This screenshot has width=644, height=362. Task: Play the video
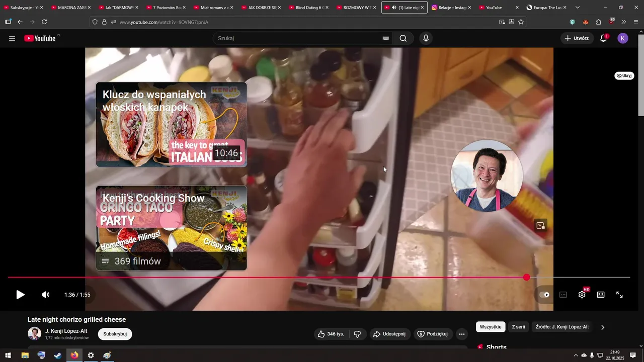click(20, 295)
